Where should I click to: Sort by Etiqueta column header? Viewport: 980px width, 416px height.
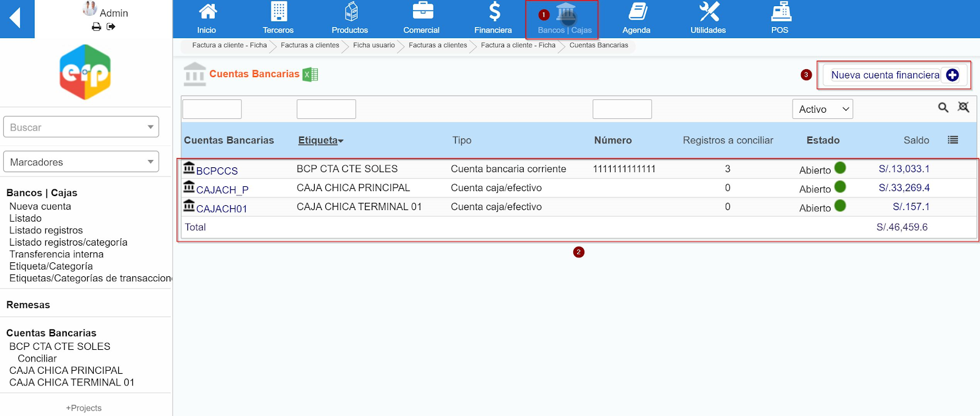(321, 140)
